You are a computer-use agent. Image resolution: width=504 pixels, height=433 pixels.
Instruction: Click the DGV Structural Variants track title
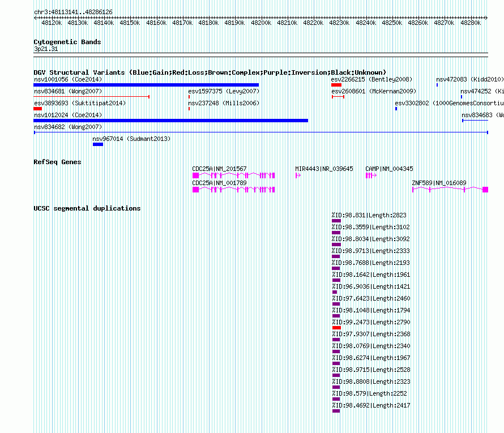(210, 72)
